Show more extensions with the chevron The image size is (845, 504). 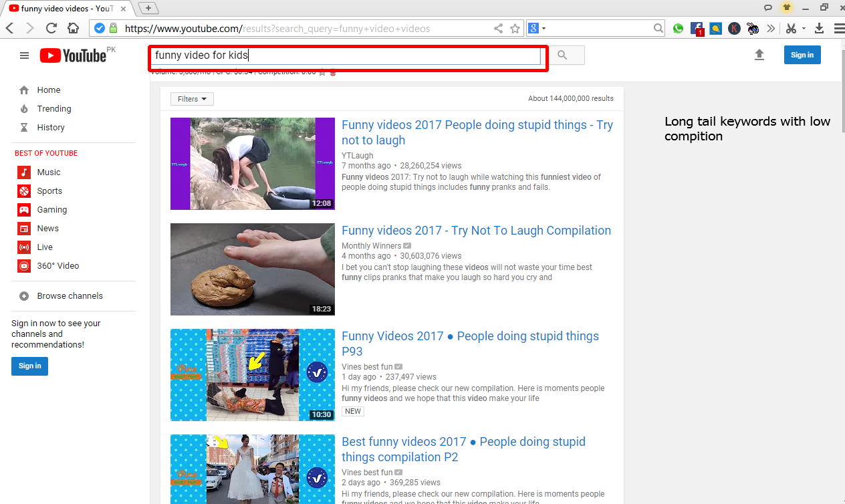tap(771, 28)
